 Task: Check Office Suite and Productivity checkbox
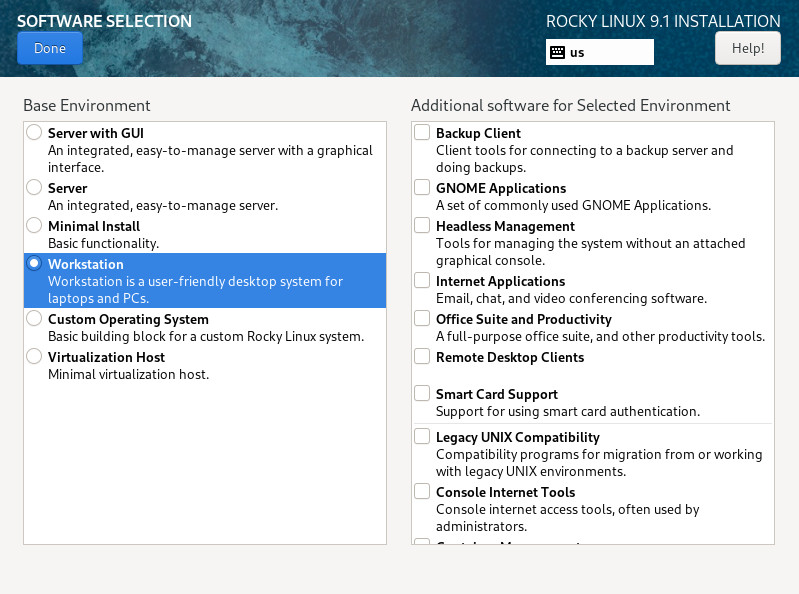pyautogui.click(x=422, y=318)
